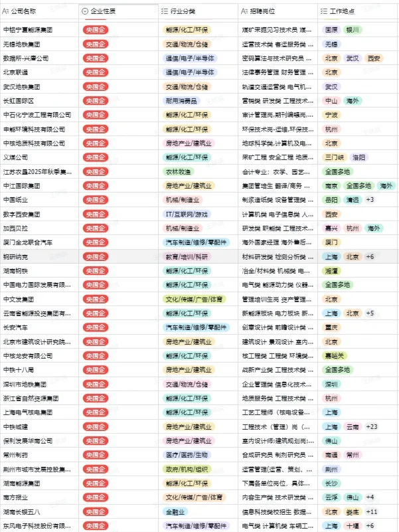The height and width of the screenshot is (532, 399).
Task: Click the 耐用消费品 industry tag
Action: tap(181, 101)
